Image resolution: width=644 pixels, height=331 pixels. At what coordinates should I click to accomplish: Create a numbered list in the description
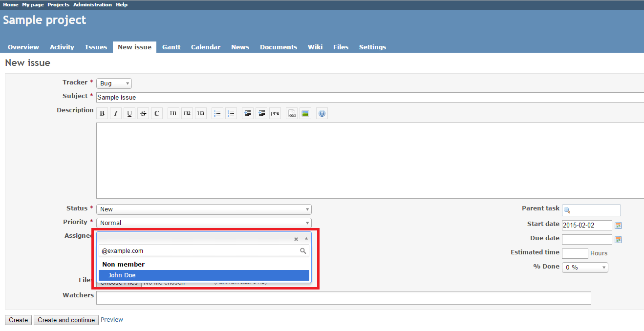coord(231,113)
